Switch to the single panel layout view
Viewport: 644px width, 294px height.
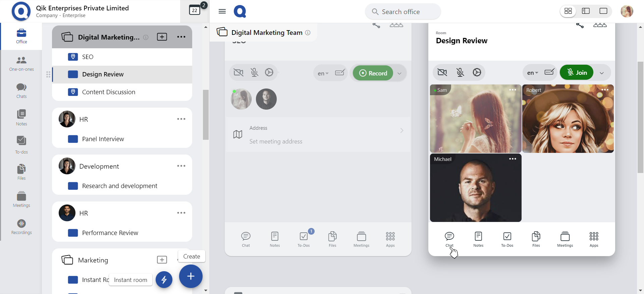click(x=603, y=11)
